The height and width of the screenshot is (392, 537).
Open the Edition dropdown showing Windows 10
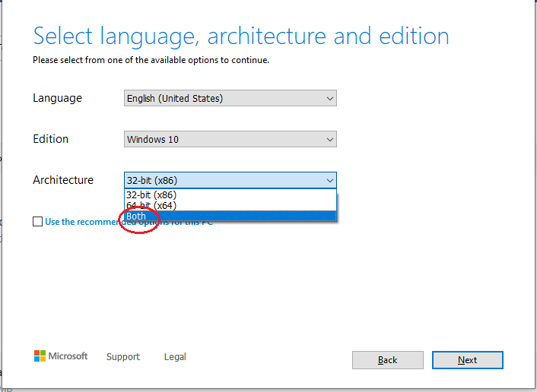point(230,139)
